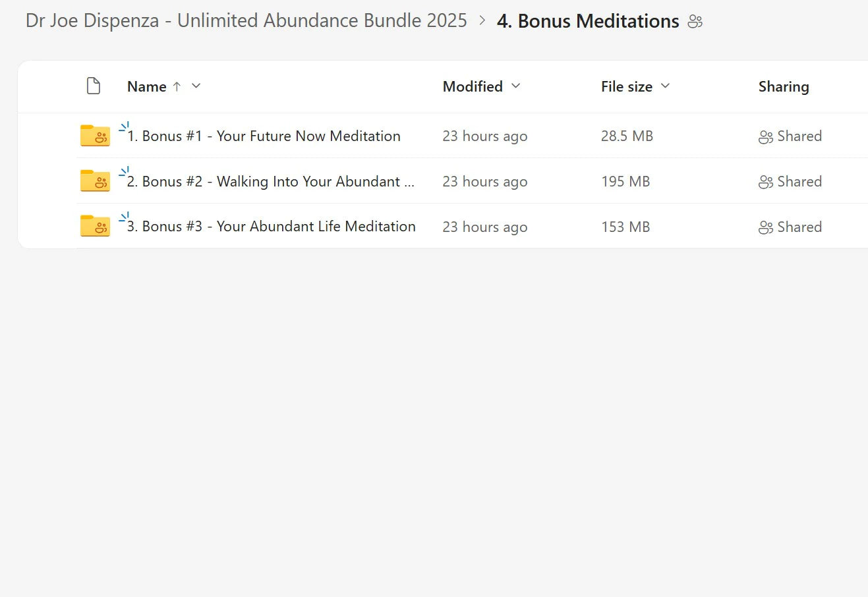Click the shared folder icon for Bonus #2
Viewport: 868px width, 597px height.
[95, 181]
